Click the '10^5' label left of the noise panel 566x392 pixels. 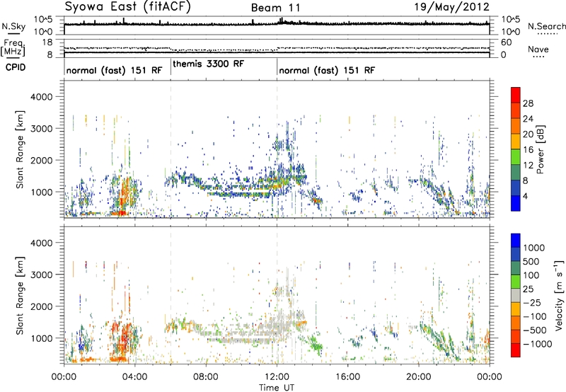[x=43, y=20]
